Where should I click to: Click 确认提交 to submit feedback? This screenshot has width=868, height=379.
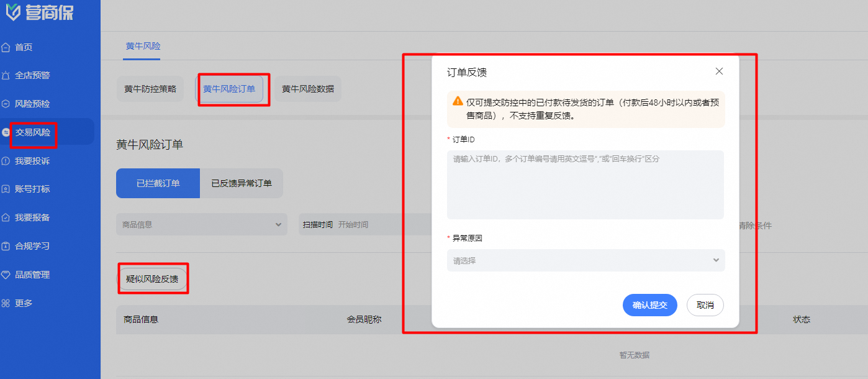click(x=650, y=305)
